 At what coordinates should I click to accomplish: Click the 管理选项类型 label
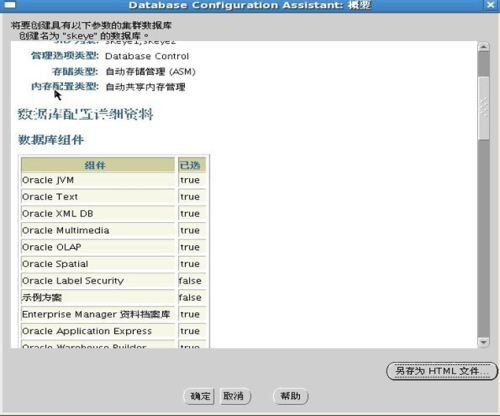click(x=65, y=55)
